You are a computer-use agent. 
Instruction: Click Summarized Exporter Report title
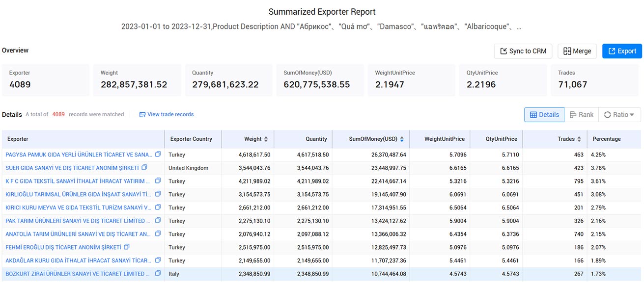322,11
